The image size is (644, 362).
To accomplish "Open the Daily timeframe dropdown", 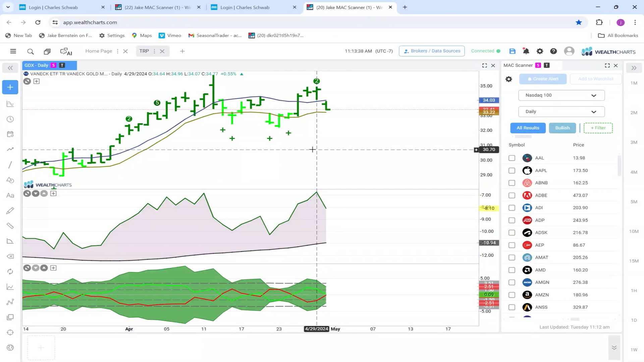I will 561,112.
